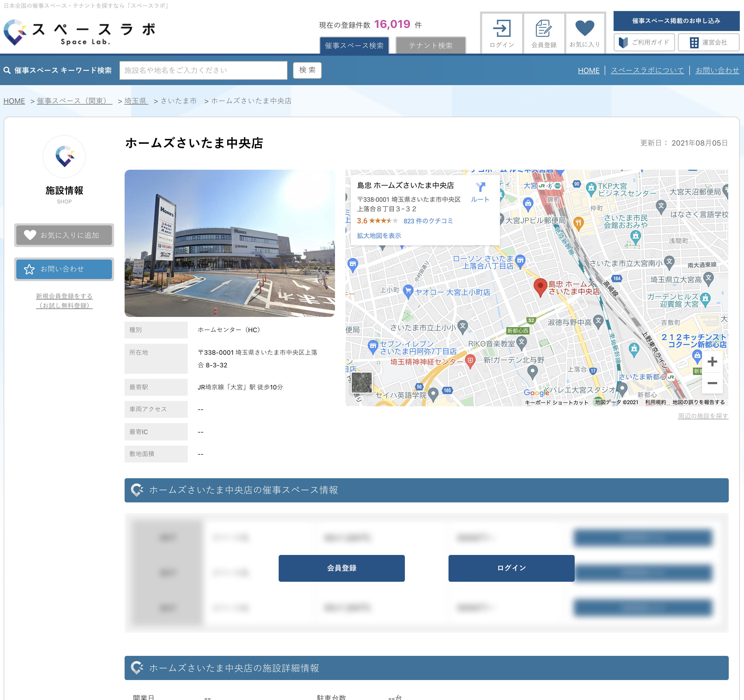744x700 pixels.
Task: Click the 施設情報 sidebar logo circle
Action: click(64, 156)
